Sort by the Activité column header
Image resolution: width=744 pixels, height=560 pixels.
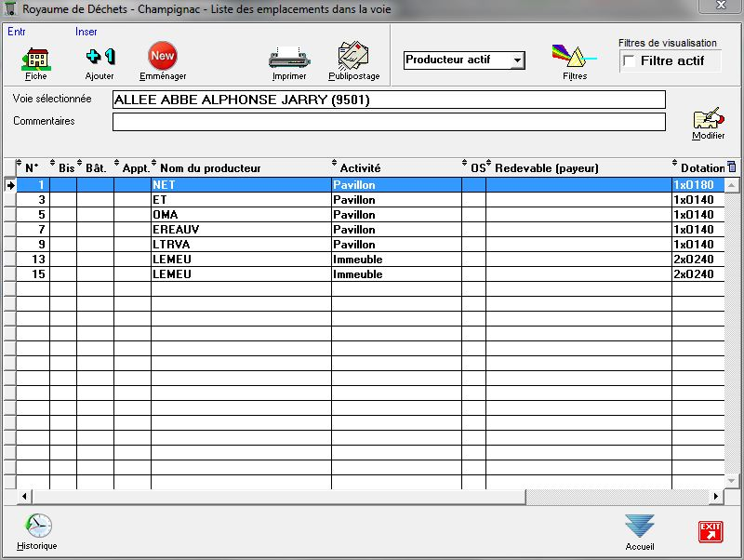[x=361, y=168]
